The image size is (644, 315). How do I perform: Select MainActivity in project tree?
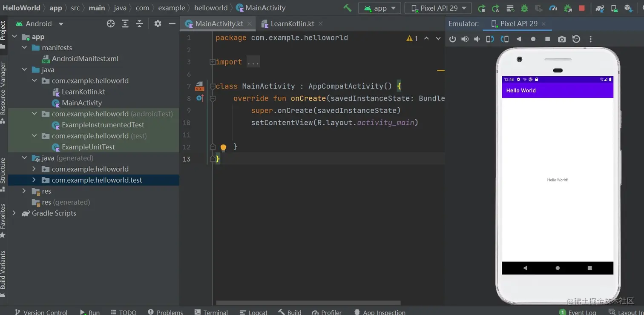tap(77, 103)
